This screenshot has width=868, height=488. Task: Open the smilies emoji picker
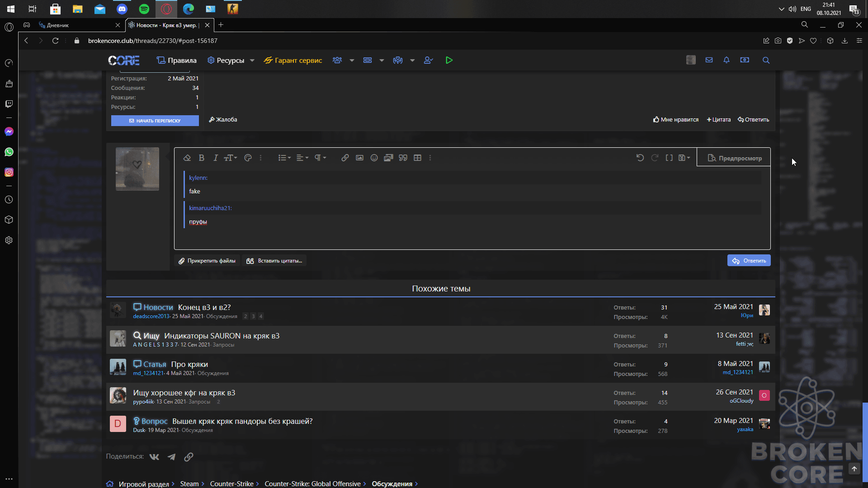374,158
